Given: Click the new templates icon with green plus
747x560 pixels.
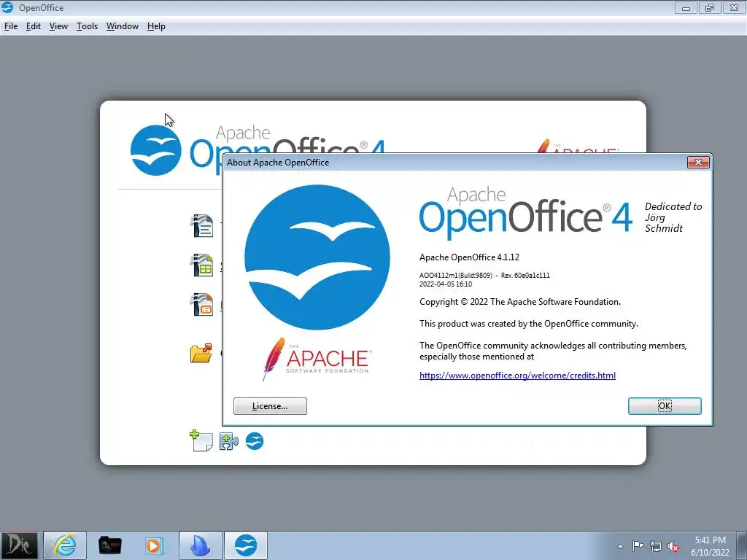Looking at the screenshot, I should [x=201, y=440].
